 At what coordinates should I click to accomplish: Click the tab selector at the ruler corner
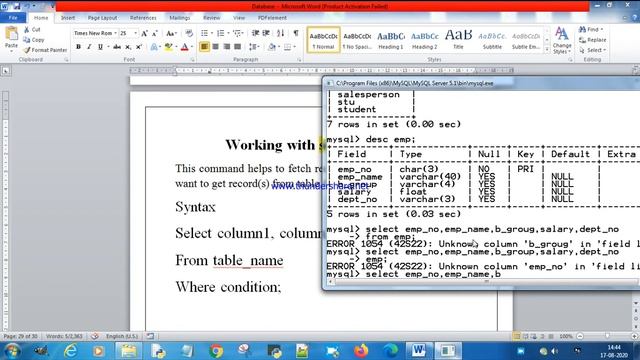click(x=6, y=71)
